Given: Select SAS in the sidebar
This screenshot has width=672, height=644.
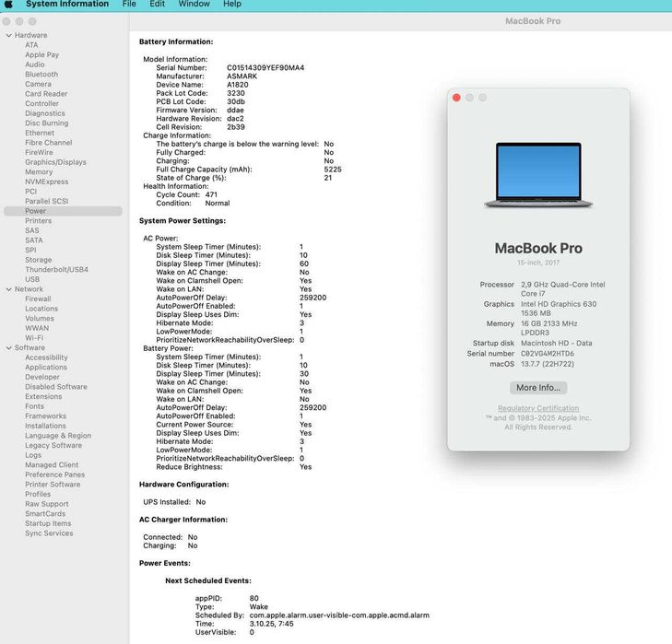Looking at the screenshot, I should point(32,230).
